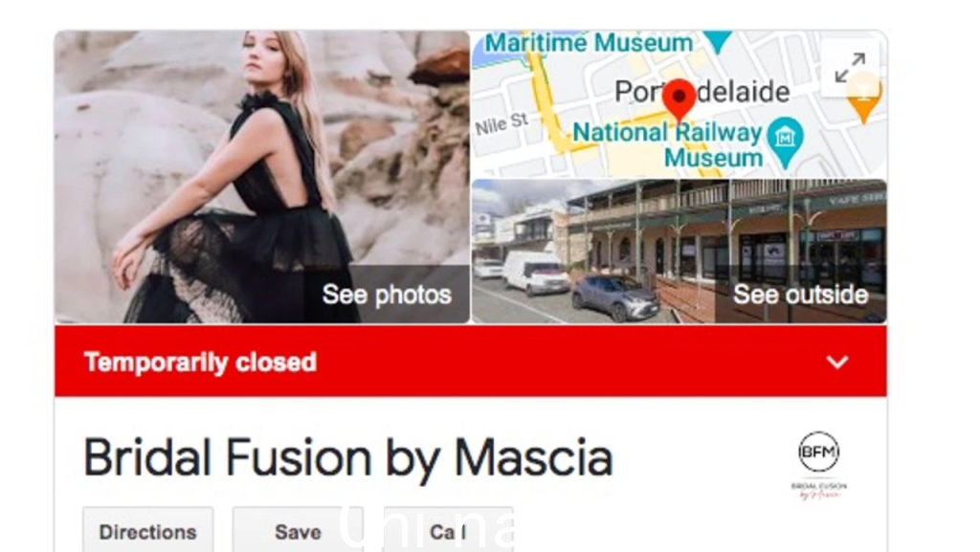Open the street view storefront thumbnail
The height and width of the screenshot is (552, 980).
[679, 251]
